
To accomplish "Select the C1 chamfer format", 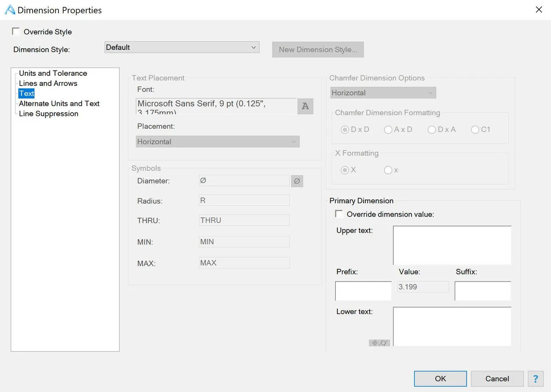I will (475, 130).
